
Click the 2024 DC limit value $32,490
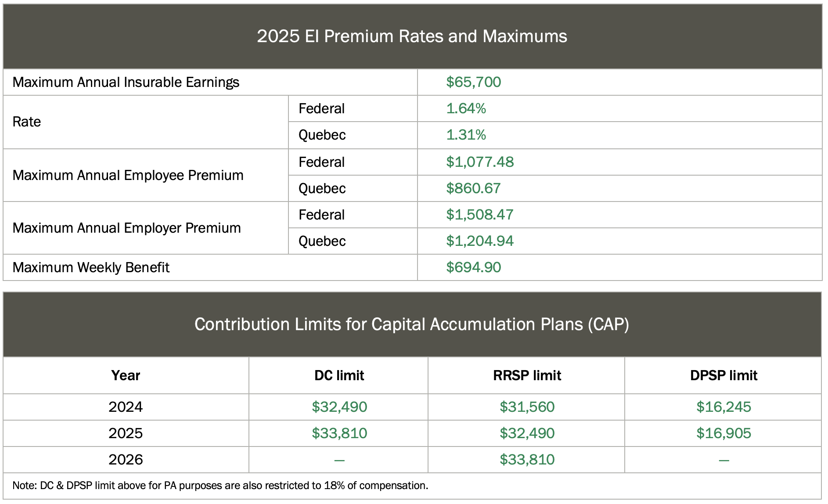coord(339,407)
